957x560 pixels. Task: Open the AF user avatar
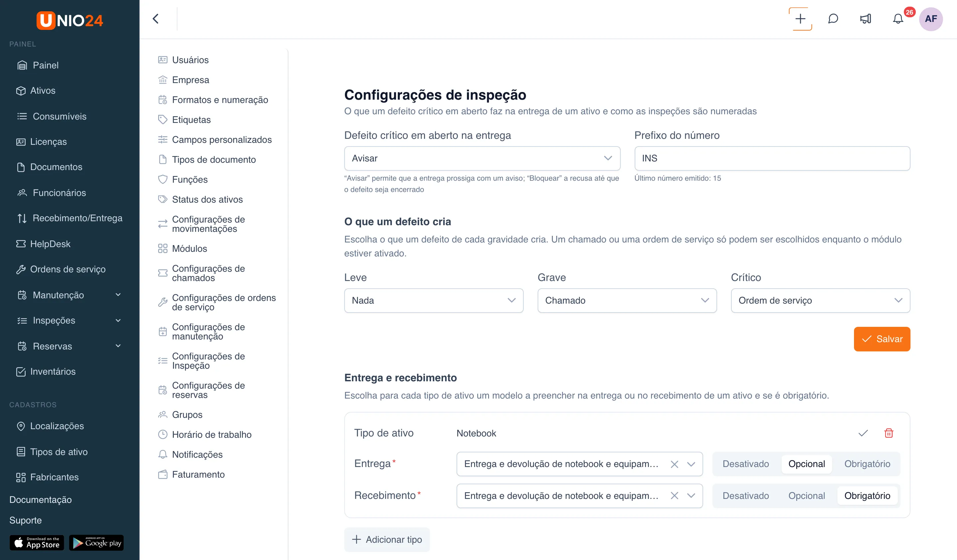[930, 19]
